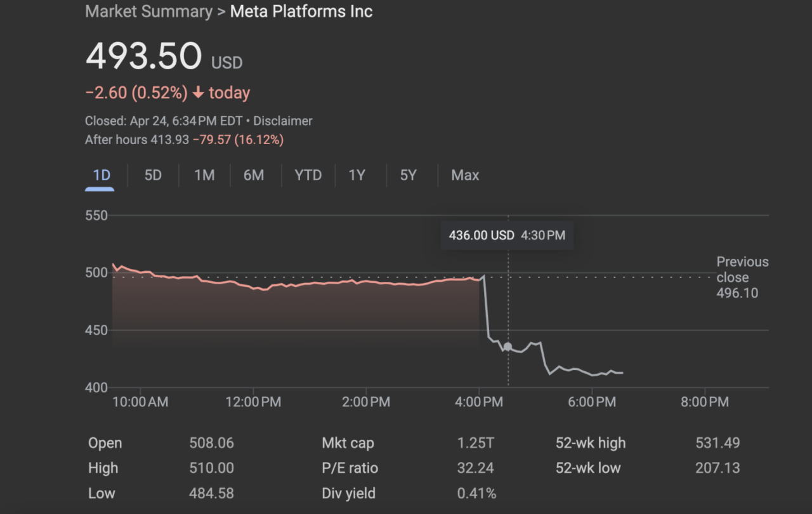
Task: Click the Div yield value 0.41%
Action: click(x=476, y=493)
